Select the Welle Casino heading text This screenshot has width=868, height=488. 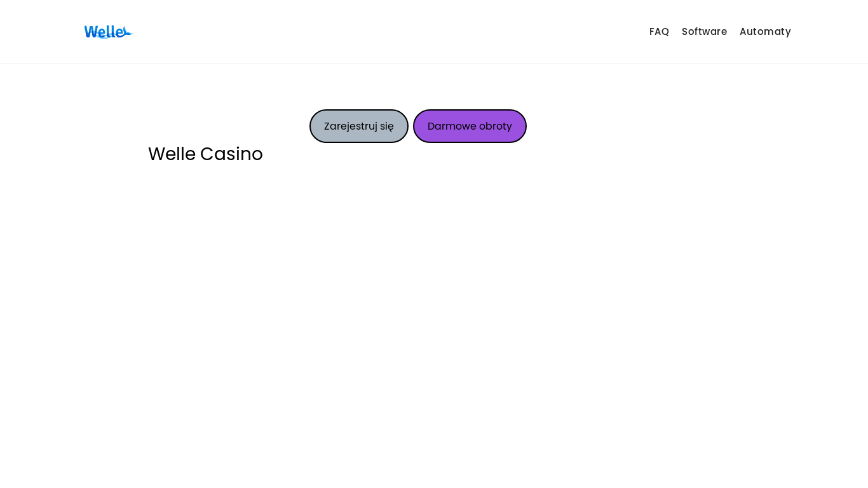coord(205,154)
